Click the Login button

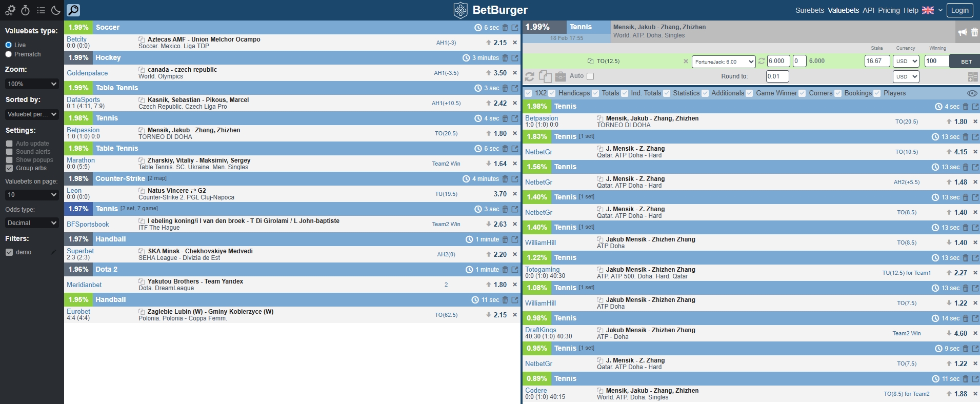960,10
